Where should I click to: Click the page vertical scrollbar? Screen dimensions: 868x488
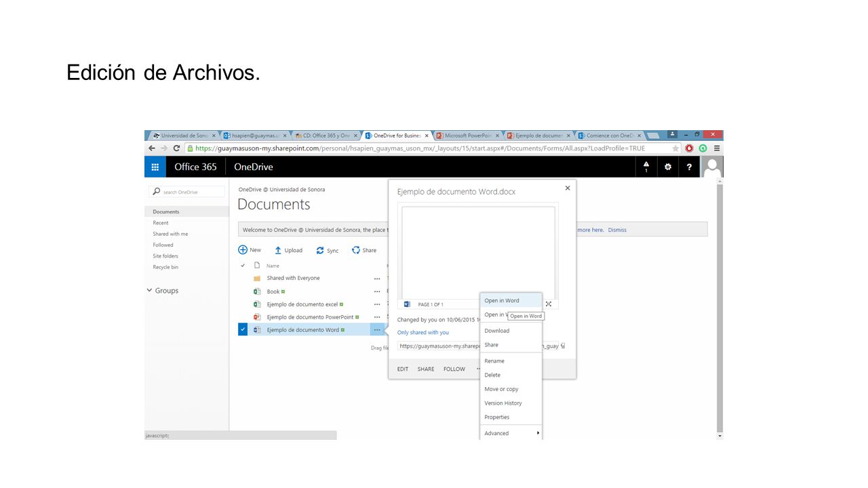coord(719,308)
